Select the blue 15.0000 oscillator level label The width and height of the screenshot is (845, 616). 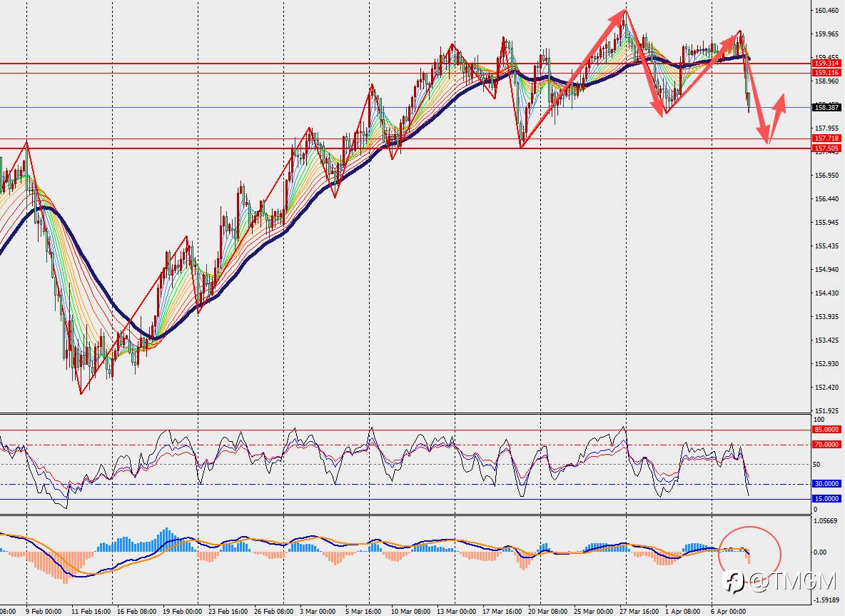826,499
